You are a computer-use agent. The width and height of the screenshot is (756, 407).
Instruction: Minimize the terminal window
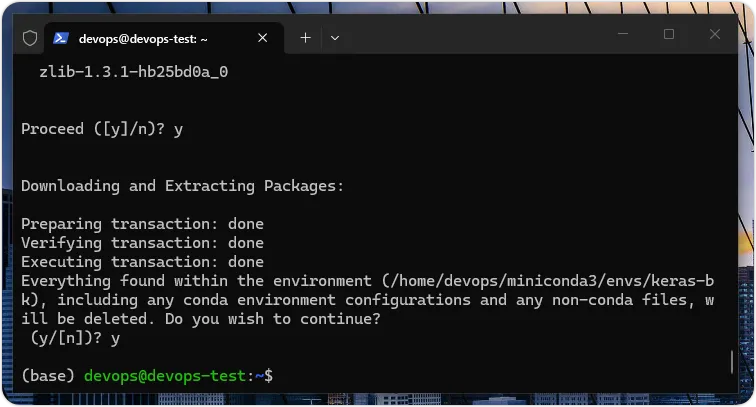[x=622, y=34]
